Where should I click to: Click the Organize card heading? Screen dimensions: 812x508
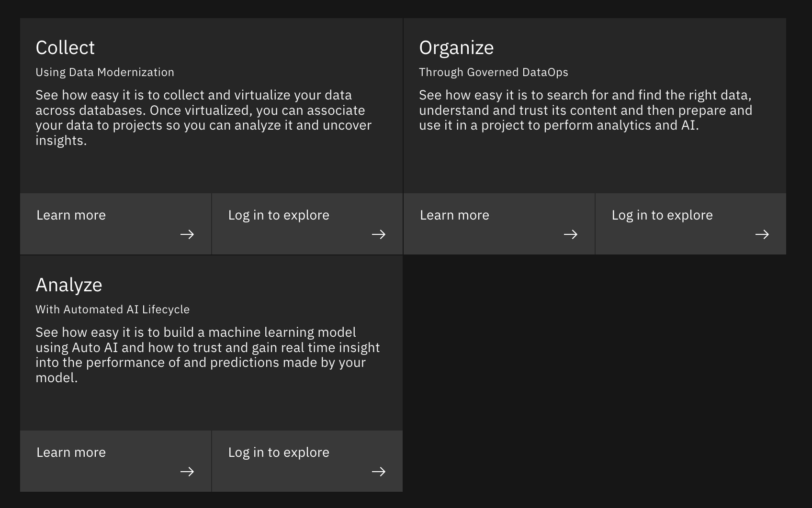point(456,48)
